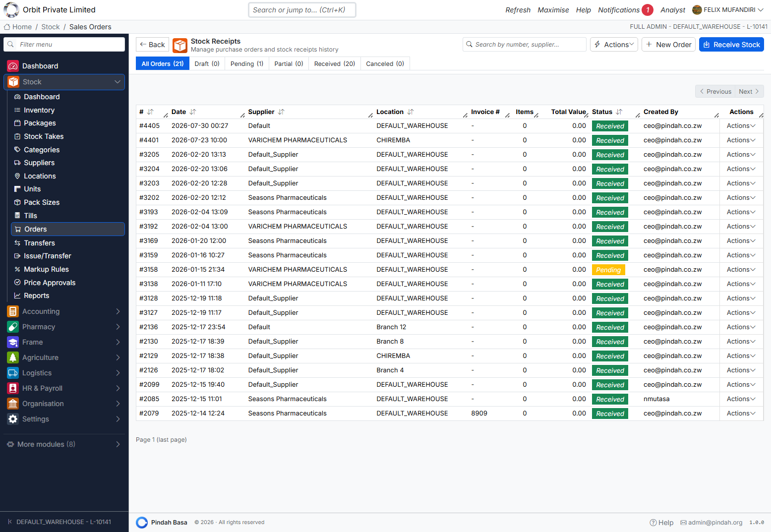Viewport: 771px width, 532px height.
Task: Expand the Accounting menu section
Action: [118, 311]
